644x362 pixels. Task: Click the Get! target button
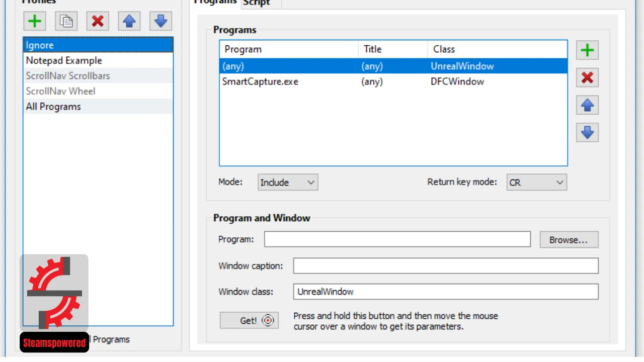coord(249,320)
